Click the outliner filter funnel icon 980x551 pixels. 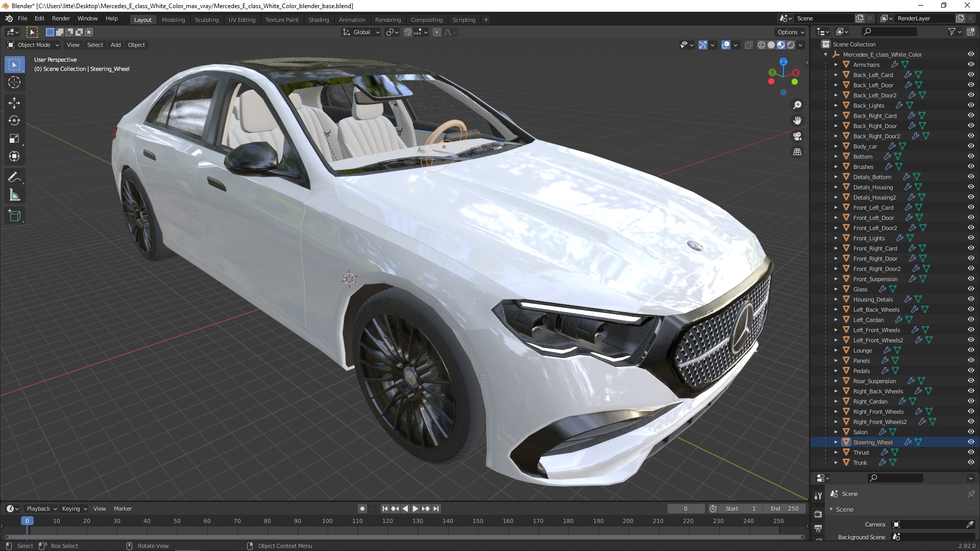point(951,32)
